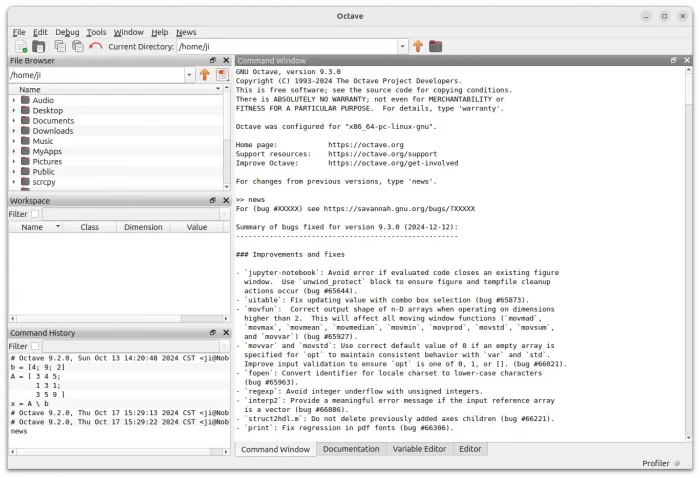
Task: Switch to the Documentation tab
Action: click(351, 449)
